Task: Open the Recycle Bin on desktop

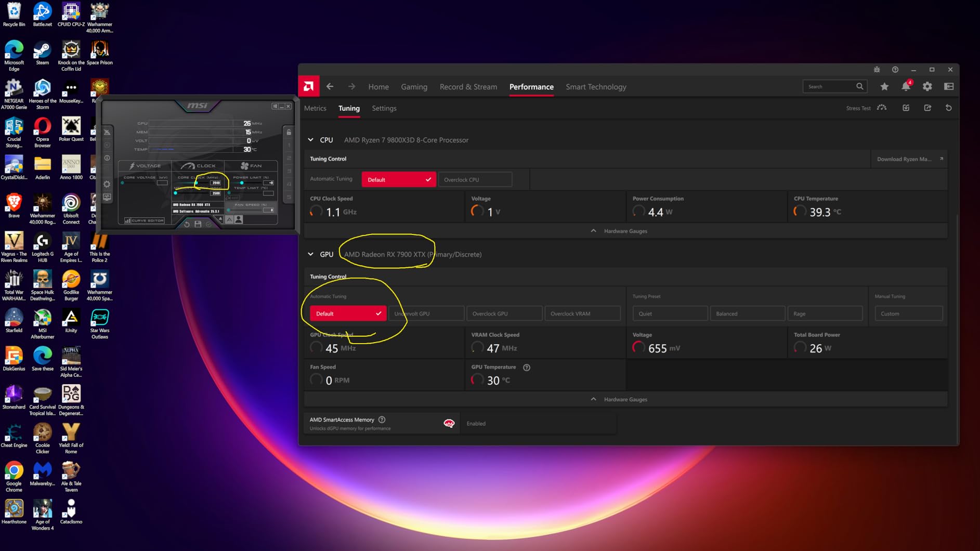Action: click(14, 15)
